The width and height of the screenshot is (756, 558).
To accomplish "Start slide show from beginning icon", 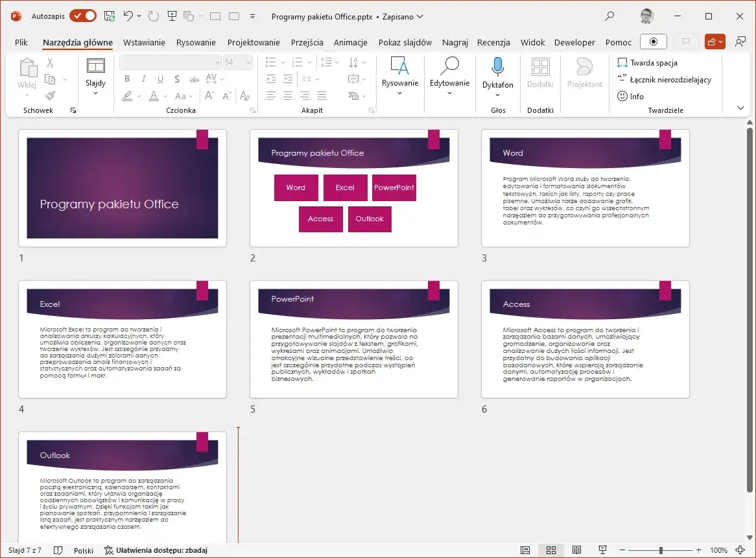I will pos(172,16).
